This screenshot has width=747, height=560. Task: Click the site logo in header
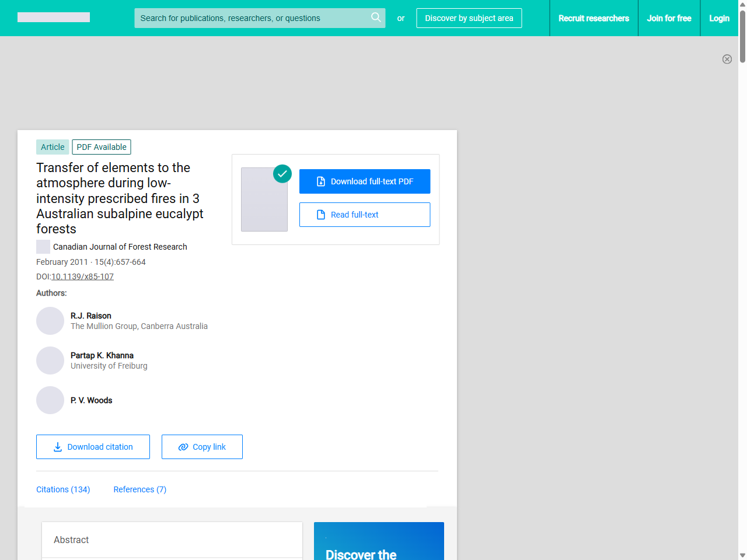(54, 17)
